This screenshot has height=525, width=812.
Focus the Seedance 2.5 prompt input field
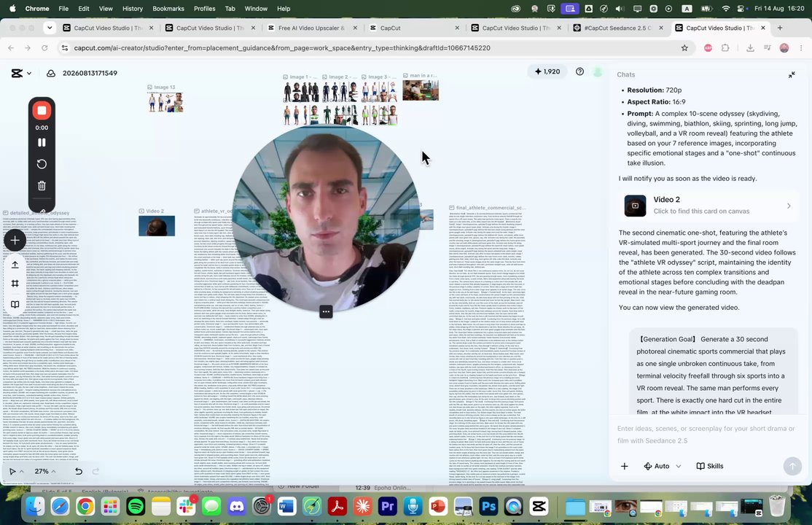(707, 435)
